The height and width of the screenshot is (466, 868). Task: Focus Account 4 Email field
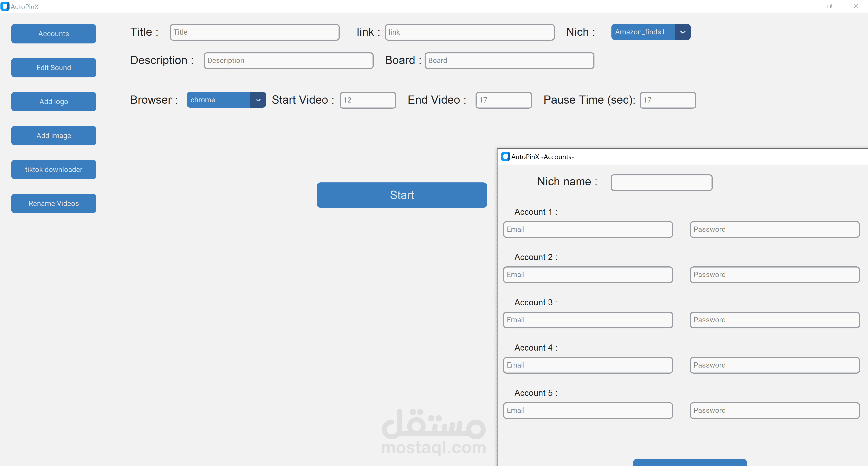point(588,365)
